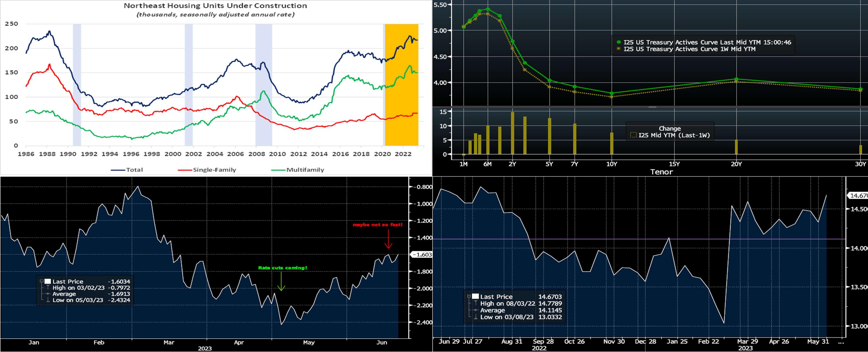Image resolution: width=868 pixels, height=352 pixels.
Task: Click the -1.603 price tag on axis
Action: click(x=422, y=255)
